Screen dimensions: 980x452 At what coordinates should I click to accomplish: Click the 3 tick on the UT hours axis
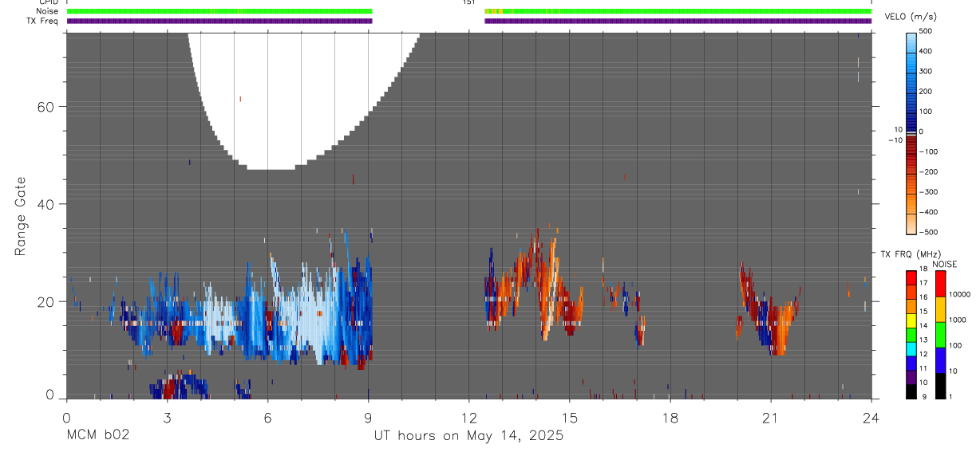[x=167, y=418]
